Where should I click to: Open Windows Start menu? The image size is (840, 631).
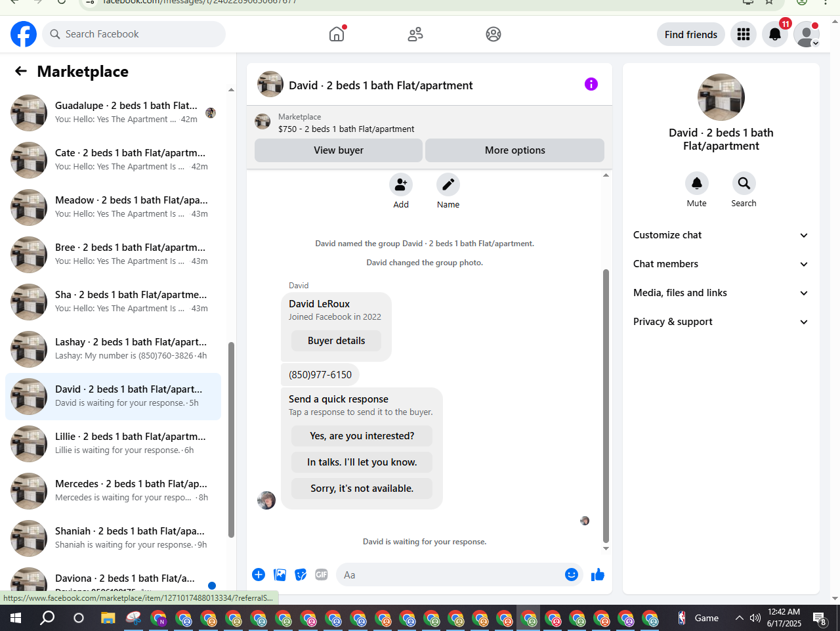[16, 618]
